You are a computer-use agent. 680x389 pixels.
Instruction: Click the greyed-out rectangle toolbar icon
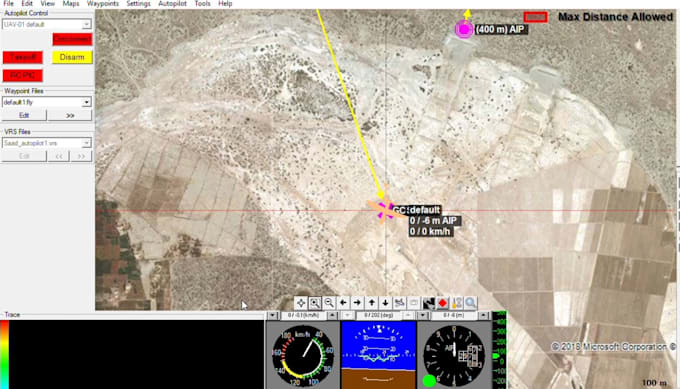click(413, 303)
